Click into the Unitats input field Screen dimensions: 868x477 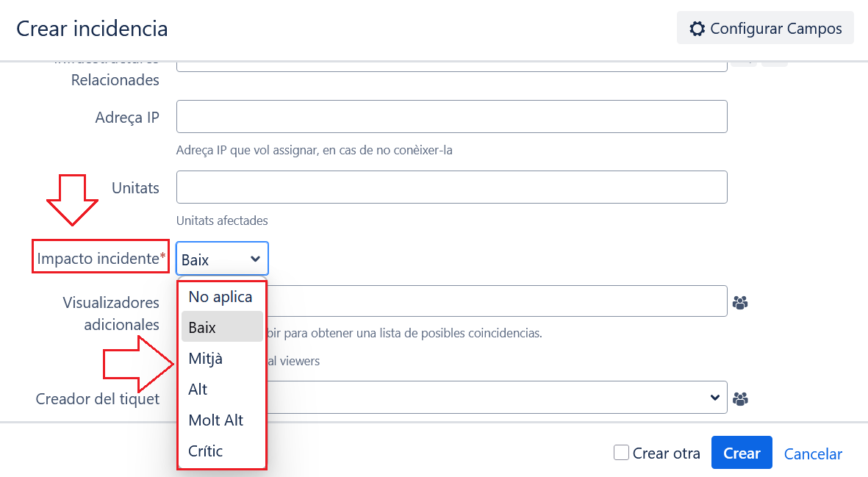(451, 187)
